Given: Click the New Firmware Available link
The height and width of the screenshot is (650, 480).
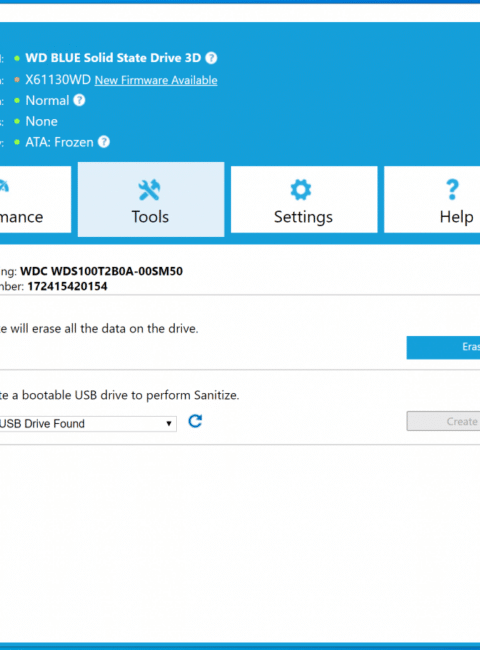Looking at the screenshot, I should click(156, 80).
